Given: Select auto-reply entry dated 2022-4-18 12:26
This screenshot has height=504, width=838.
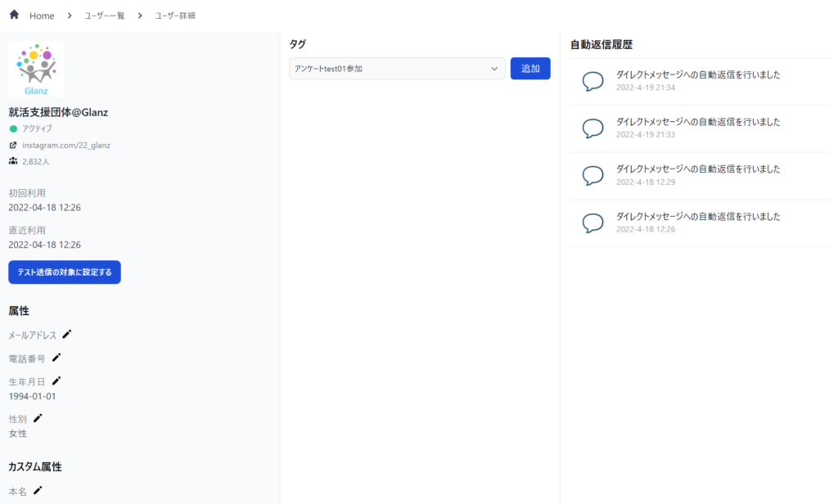Looking at the screenshot, I should click(x=701, y=223).
